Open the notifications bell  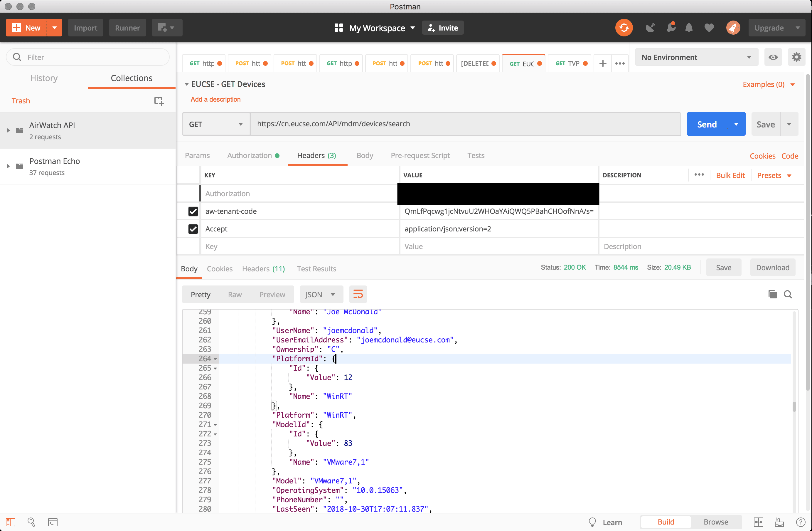coord(689,28)
